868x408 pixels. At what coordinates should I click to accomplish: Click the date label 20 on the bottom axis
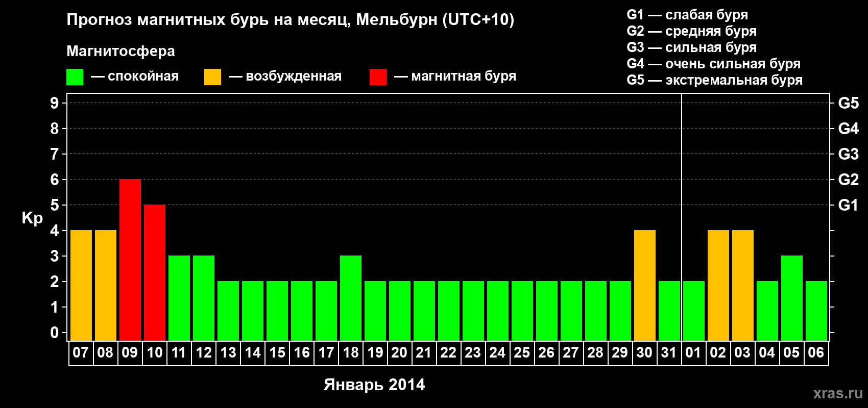pyautogui.click(x=399, y=352)
